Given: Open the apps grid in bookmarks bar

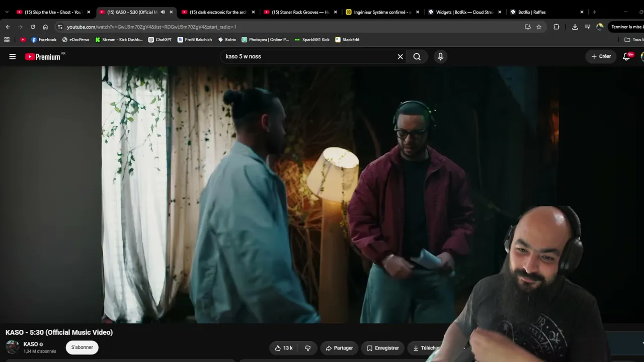Looking at the screenshot, I should coord(7,40).
